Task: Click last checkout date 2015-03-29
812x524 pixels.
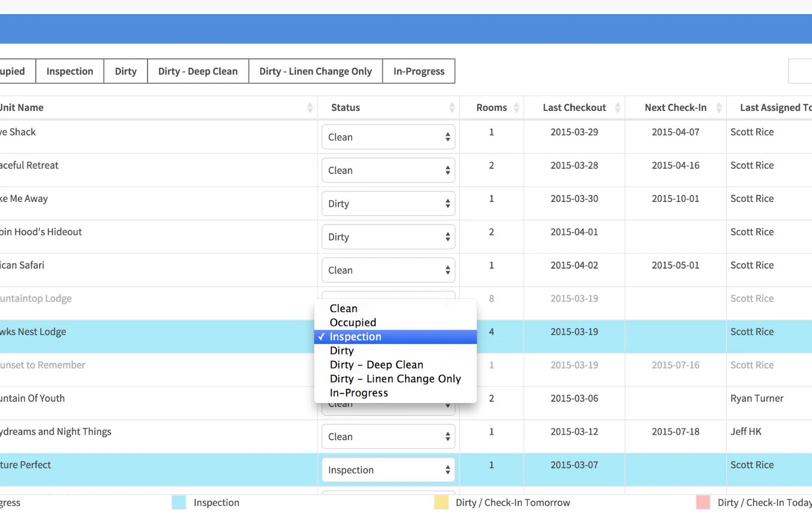Action: click(574, 133)
